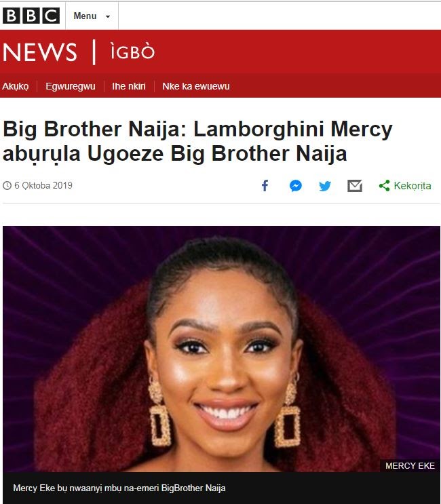This screenshot has height=504, width=441.
Task: Click the Kekọrịta share button
Action: pyautogui.click(x=405, y=186)
